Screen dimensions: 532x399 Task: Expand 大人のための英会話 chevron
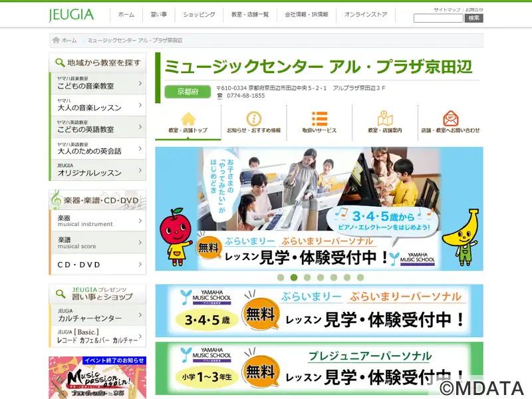pyautogui.click(x=140, y=148)
